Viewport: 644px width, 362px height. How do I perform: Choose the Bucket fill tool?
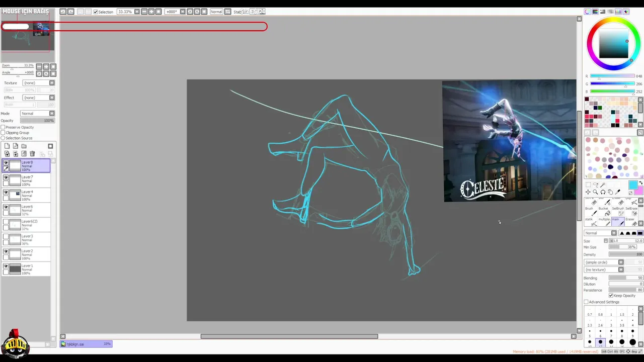[605, 212]
